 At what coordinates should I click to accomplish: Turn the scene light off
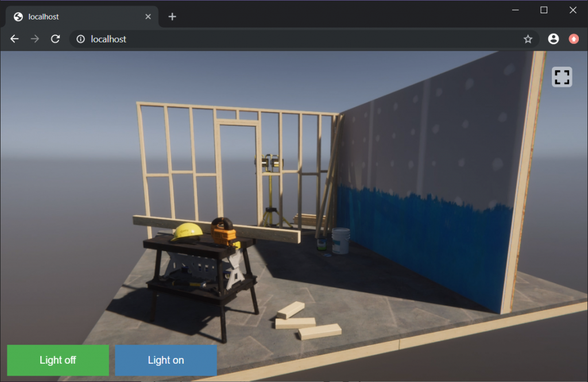pyautogui.click(x=58, y=360)
